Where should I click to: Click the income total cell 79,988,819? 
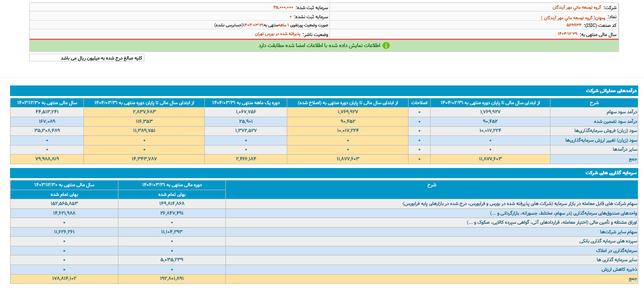[x=47, y=159]
